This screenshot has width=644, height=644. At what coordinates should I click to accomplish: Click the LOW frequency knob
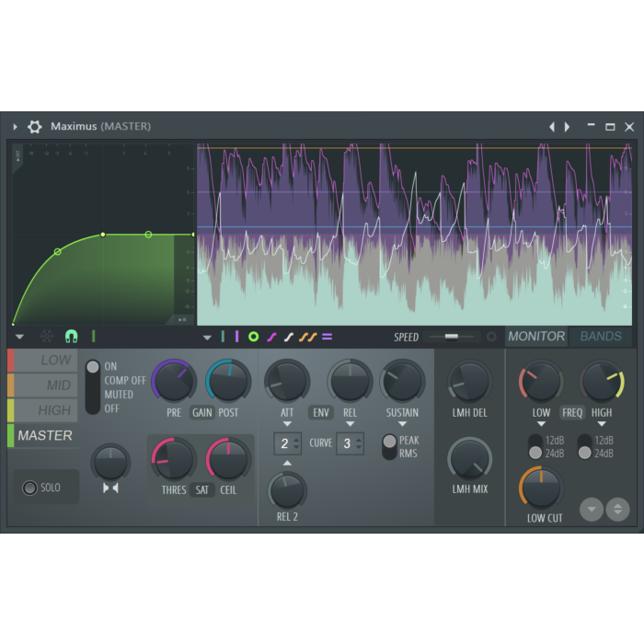click(541, 381)
